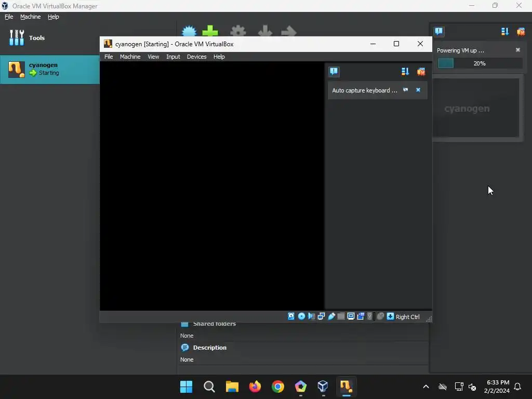
Task: Open the Manager notification center icon
Action: [x=438, y=32]
